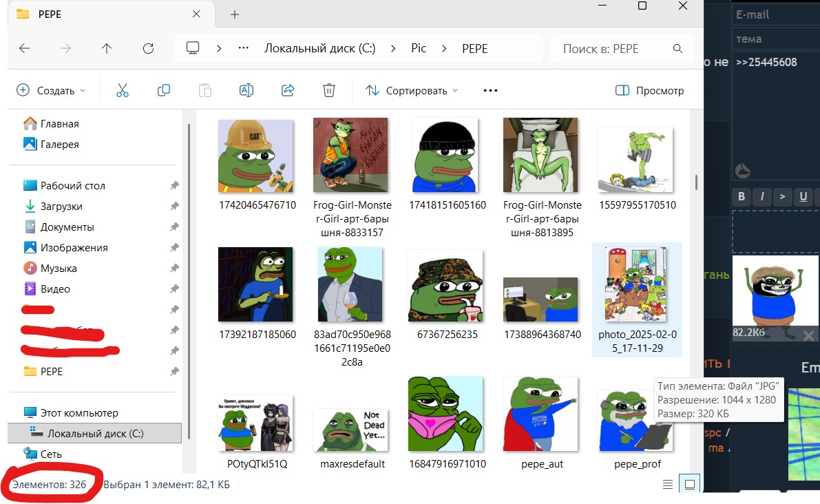Select file 67367256235

pyautogui.click(x=447, y=294)
